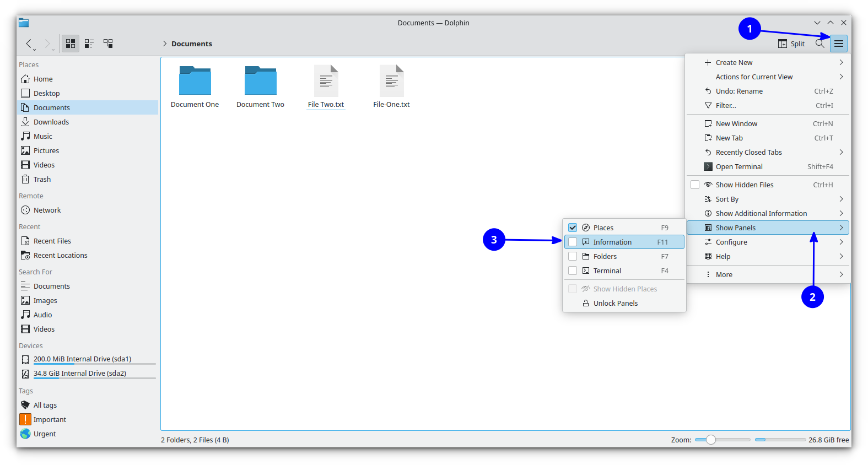Open the hamburger menu button
This screenshot has height=465, width=868.
click(838, 44)
